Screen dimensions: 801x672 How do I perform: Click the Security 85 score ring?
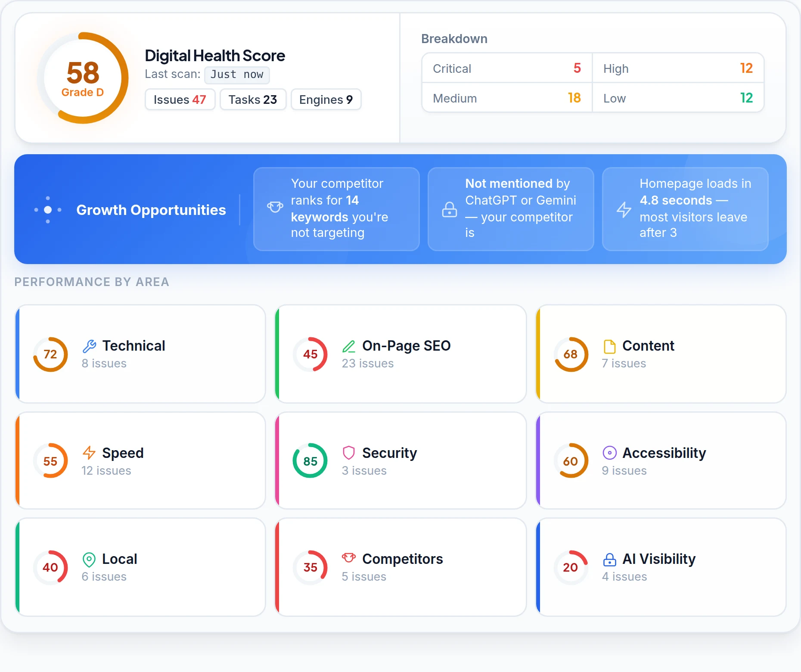[x=310, y=460]
